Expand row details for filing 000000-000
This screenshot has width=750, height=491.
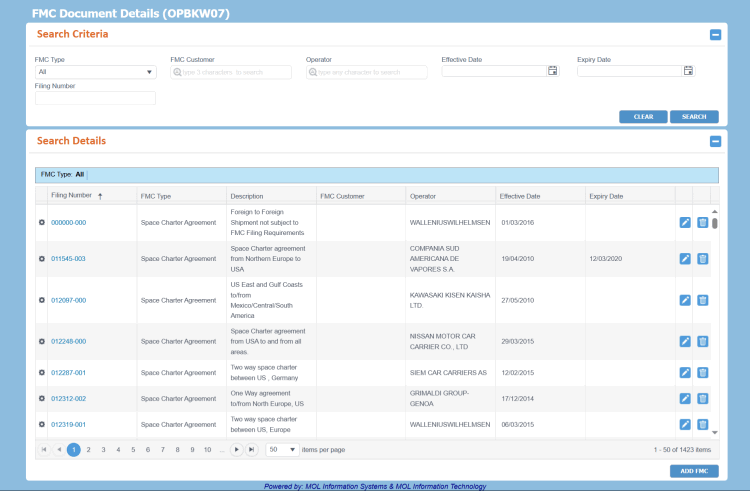(41, 222)
